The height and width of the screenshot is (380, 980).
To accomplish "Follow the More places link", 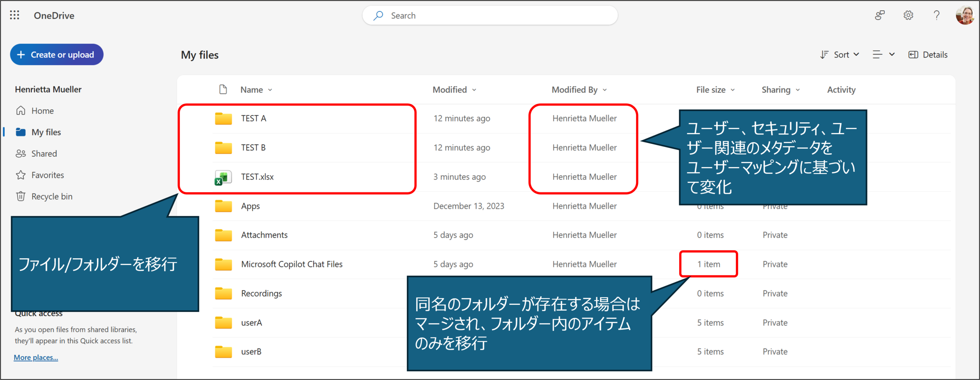I will point(36,357).
